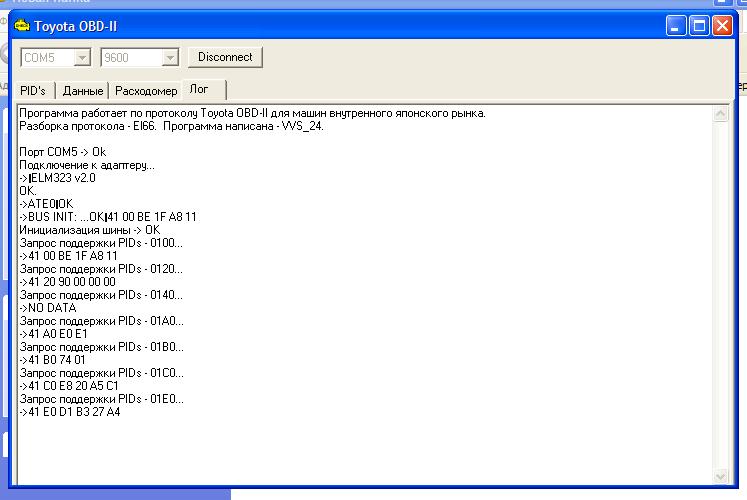747x500 pixels.
Task: Click 'Запрос поддержки PIDs - 0140...' line
Action: pyautogui.click(x=101, y=295)
